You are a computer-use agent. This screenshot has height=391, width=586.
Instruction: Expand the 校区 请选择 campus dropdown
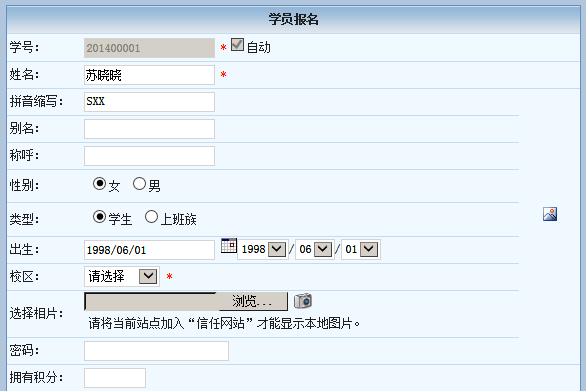coord(122,277)
